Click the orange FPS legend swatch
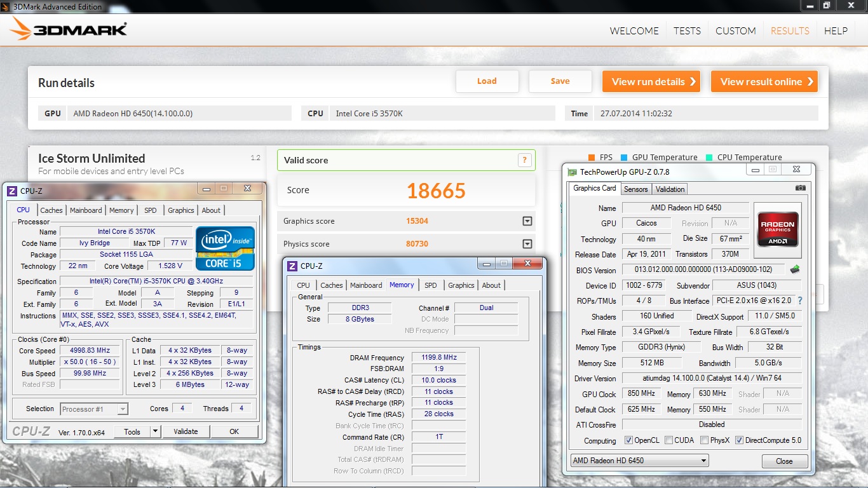The width and height of the screenshot is (868, 488). [x=592, y=158]
